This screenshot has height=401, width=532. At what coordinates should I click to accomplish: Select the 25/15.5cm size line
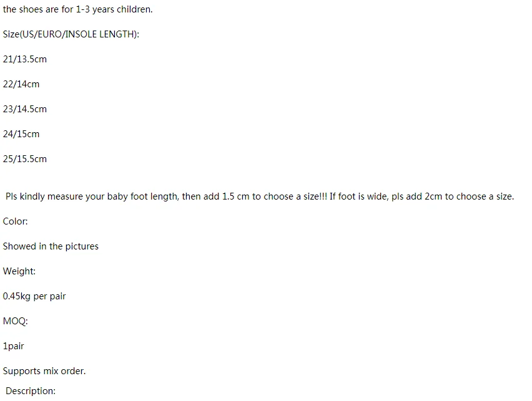click(25, 159)
